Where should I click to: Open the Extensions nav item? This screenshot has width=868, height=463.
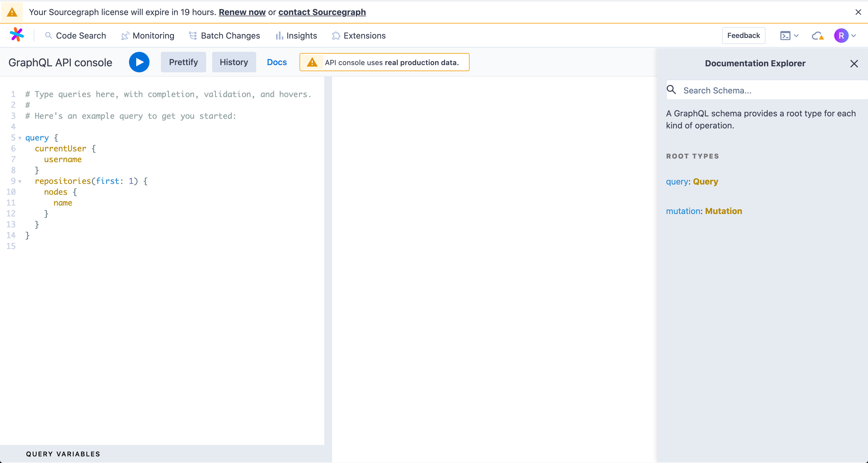(359, 36)
